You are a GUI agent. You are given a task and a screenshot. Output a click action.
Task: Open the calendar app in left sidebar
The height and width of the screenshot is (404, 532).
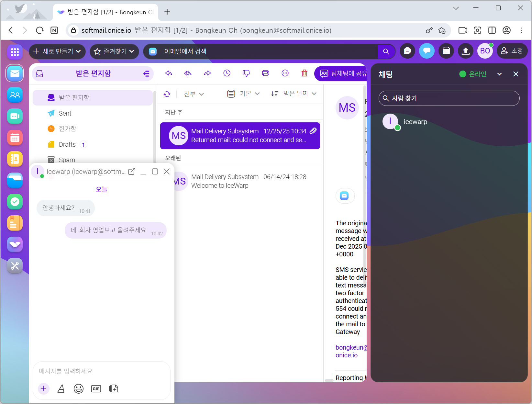(x=15, y=138)
